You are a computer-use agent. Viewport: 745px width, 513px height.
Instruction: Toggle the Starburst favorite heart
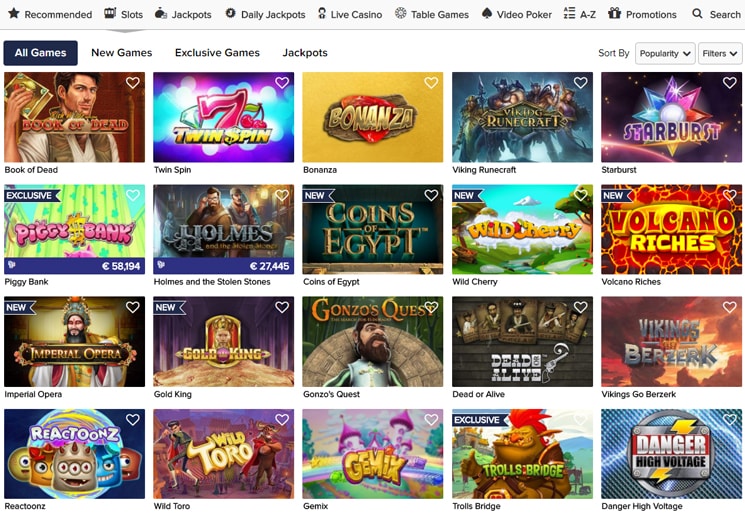729,83
